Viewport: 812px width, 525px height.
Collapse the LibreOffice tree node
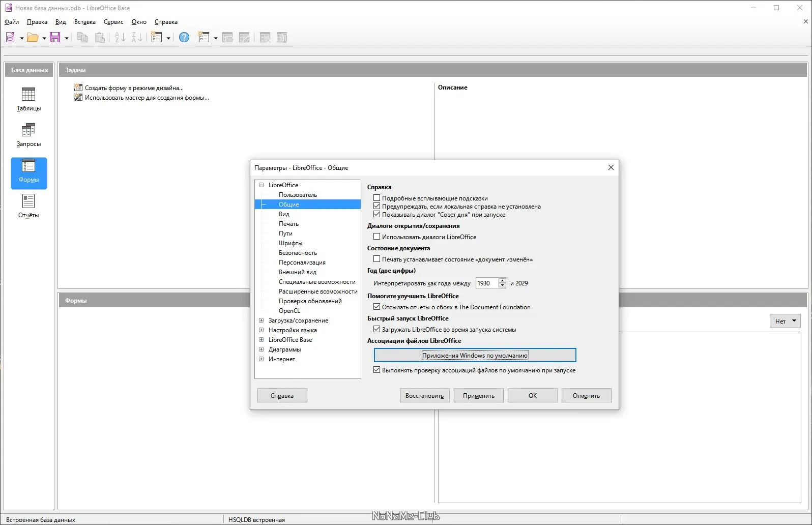262,185
